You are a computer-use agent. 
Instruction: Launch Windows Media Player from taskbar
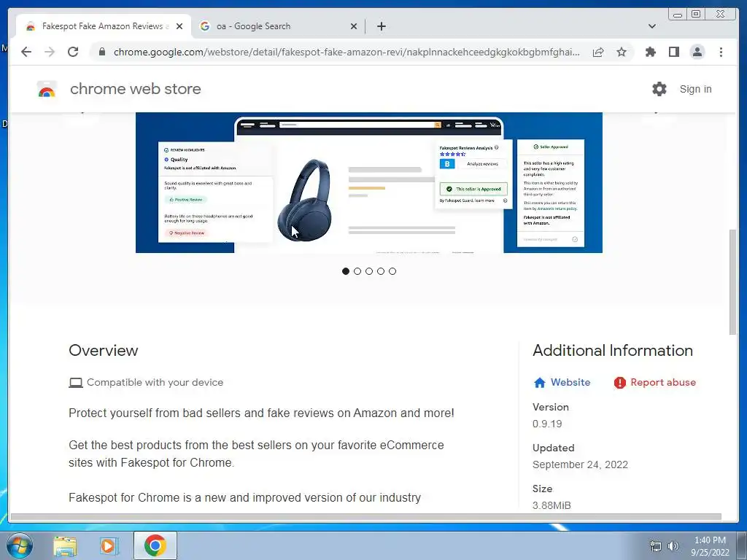tap(109, 545)
